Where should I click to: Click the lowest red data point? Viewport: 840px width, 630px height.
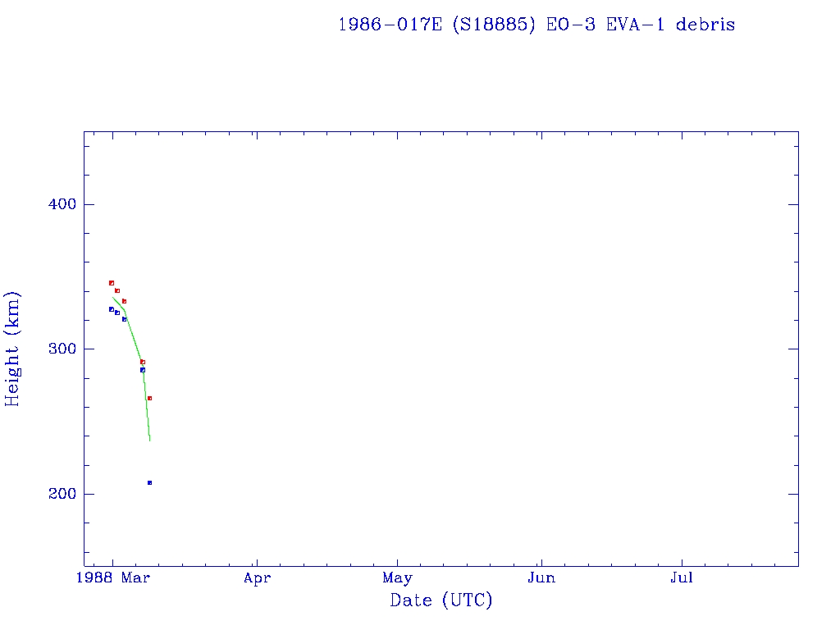tap(149, 398)
